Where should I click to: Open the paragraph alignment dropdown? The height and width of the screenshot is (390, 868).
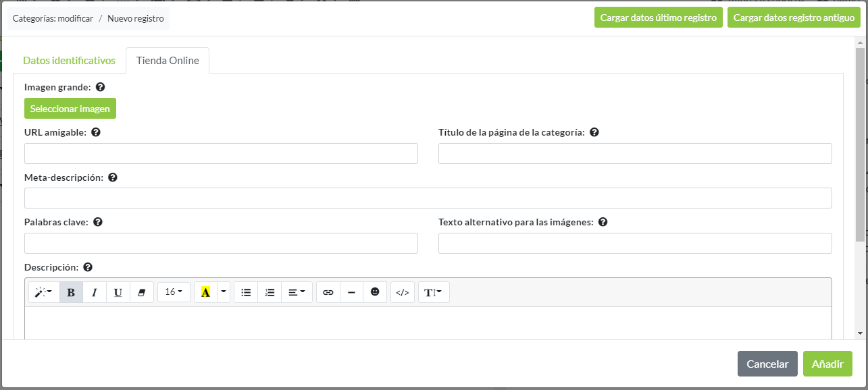pos(297,292)
